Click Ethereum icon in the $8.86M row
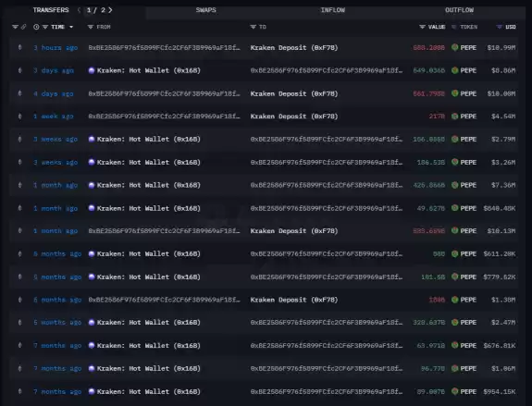 tap(20, 70)
